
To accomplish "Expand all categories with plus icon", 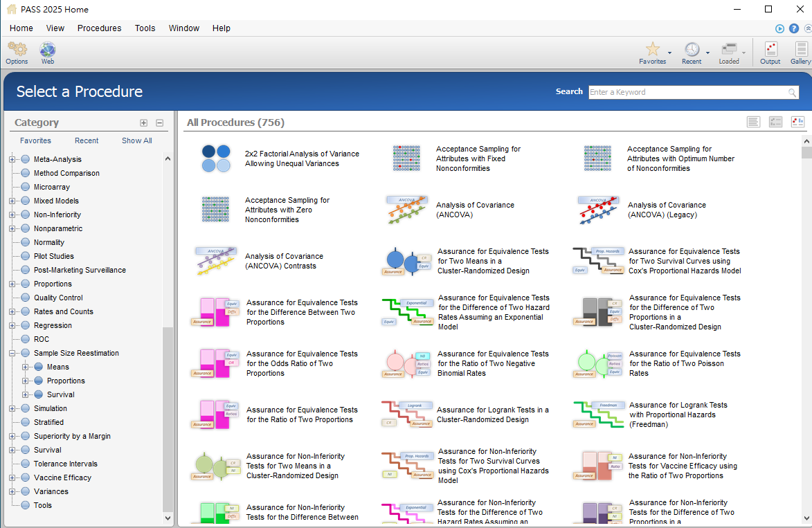I will tap(144, 122).
